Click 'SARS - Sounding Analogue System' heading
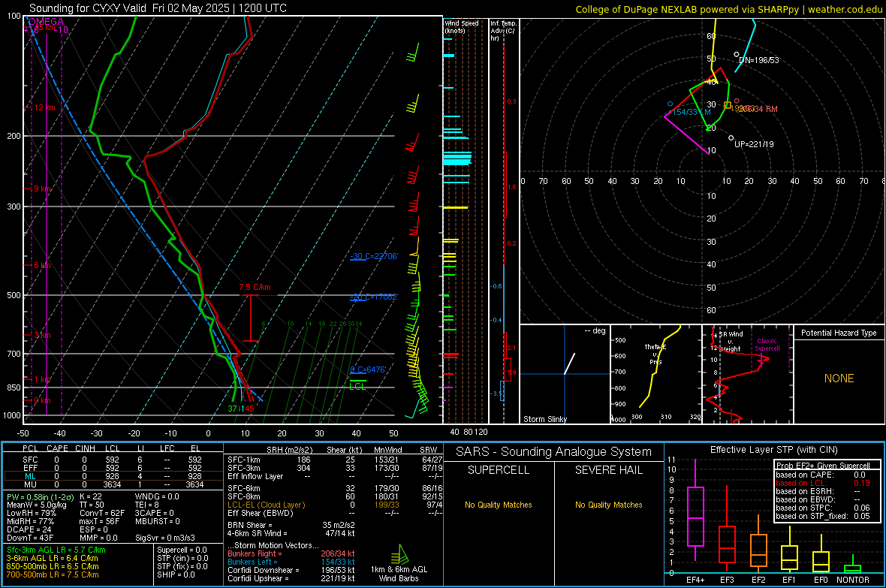Image resolution: width=886 pixels, height=588 pixels. pyautogui.click(x=553, y=452)
